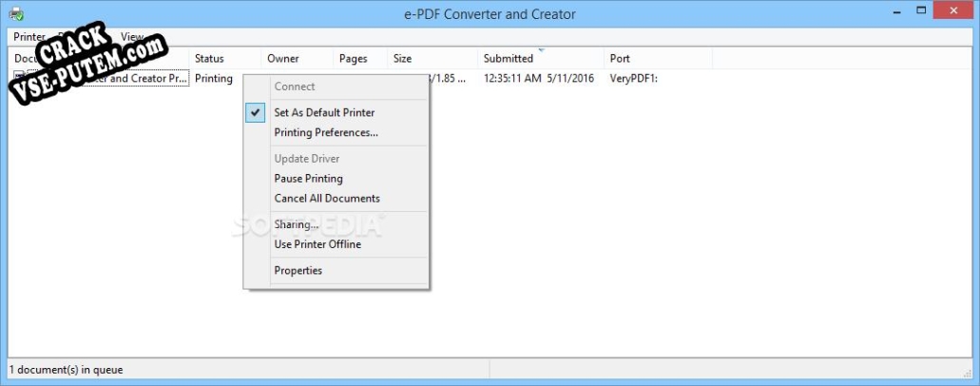
Task: Click the resize grip in status bar corner
Action: tap(968, 373)
